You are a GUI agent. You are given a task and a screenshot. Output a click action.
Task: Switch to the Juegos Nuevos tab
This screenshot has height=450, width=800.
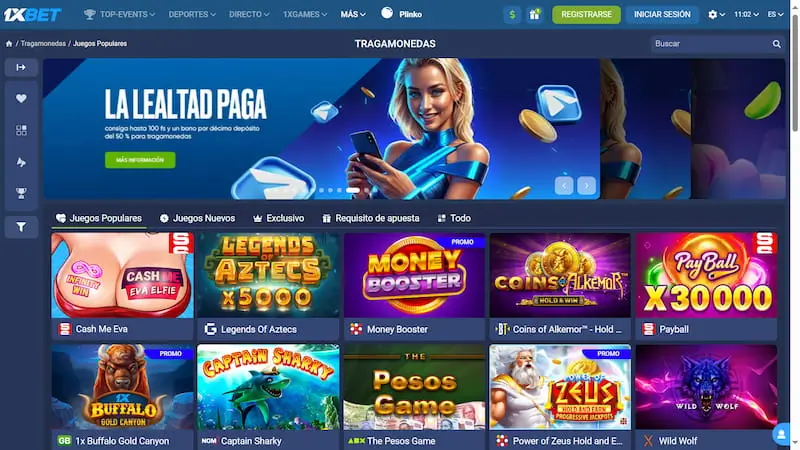point(197,218)
